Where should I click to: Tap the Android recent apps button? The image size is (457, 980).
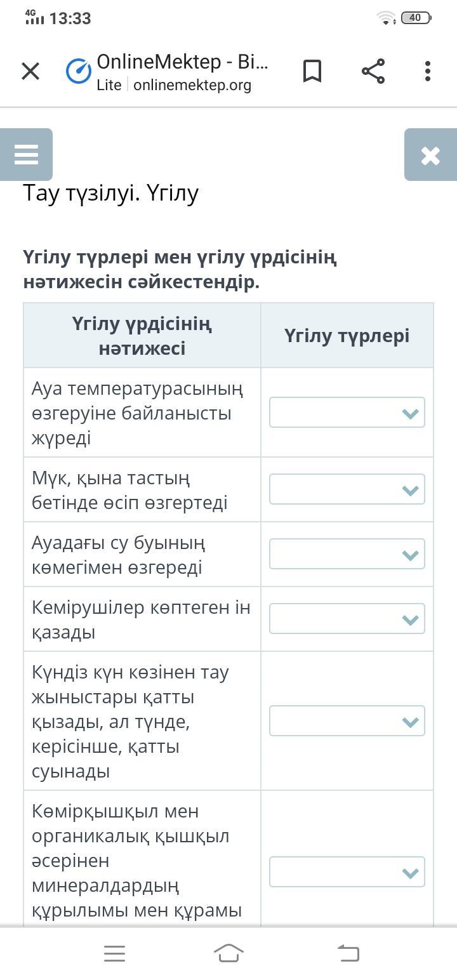(x=114, y=953)
